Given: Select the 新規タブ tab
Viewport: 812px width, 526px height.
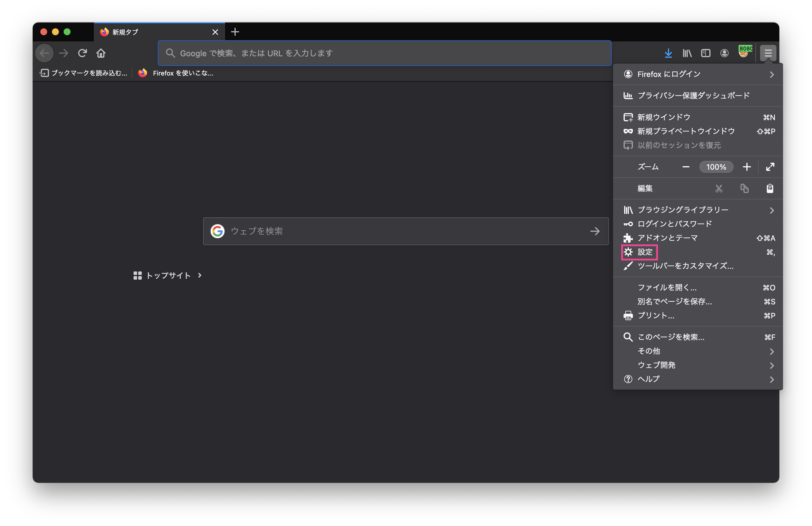Looking at the screenshot, I should click(x=159, y=32).
